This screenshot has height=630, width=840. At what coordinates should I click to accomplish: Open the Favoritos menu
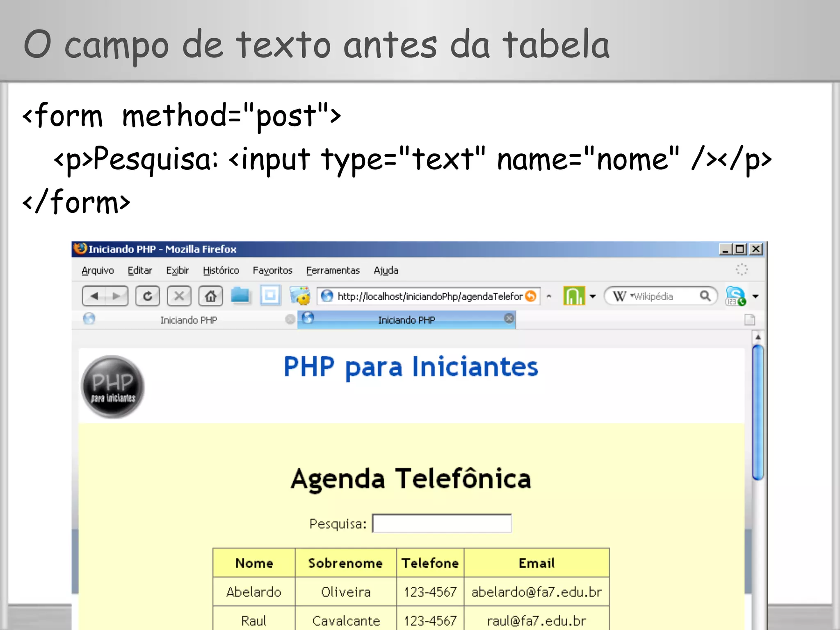[x=273, y=270]
